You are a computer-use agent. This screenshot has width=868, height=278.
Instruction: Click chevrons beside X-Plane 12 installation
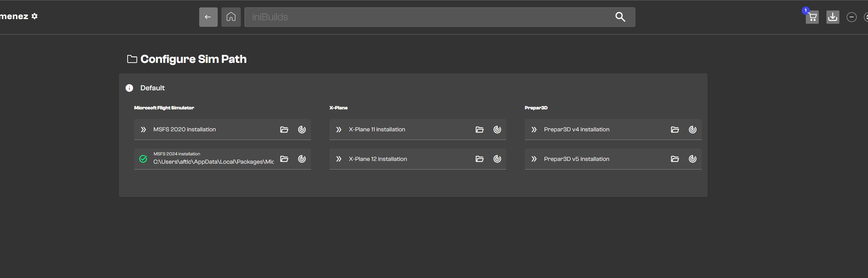[339, 159]
